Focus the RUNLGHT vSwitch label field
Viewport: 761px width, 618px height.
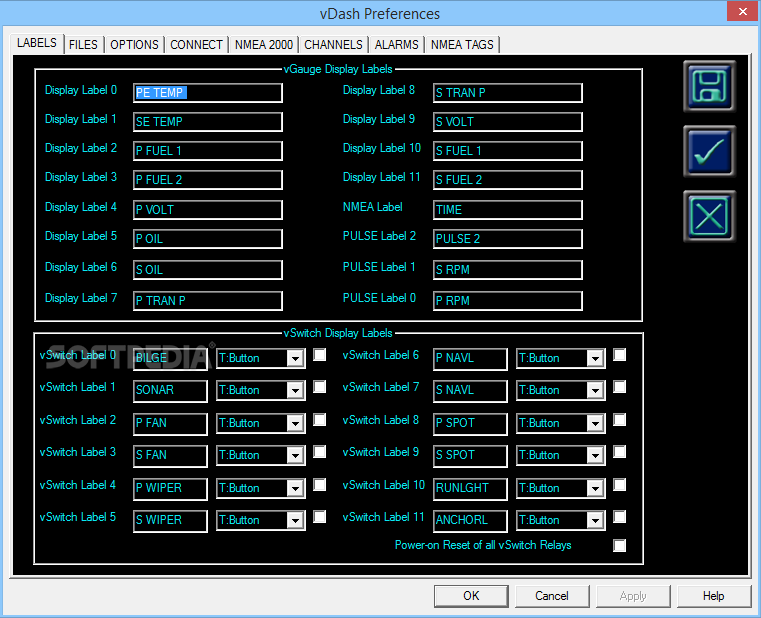click(470, 489)
